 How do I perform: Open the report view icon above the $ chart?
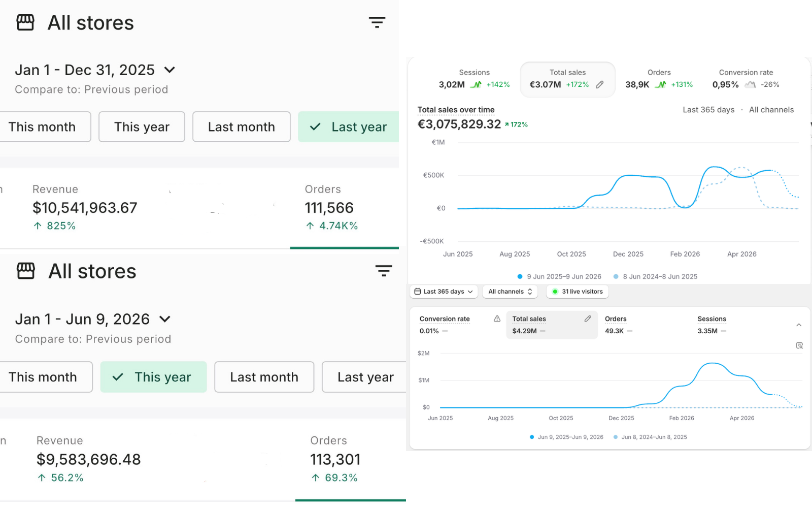point(799,345)
